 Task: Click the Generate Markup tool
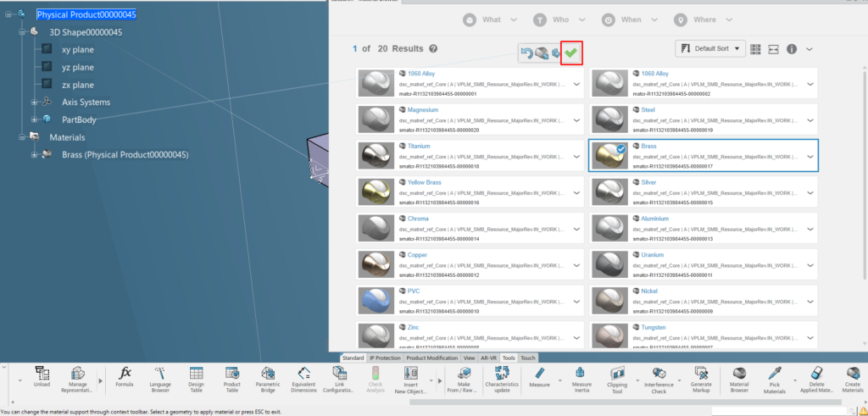pyautogui.click(x=701, y=379)
